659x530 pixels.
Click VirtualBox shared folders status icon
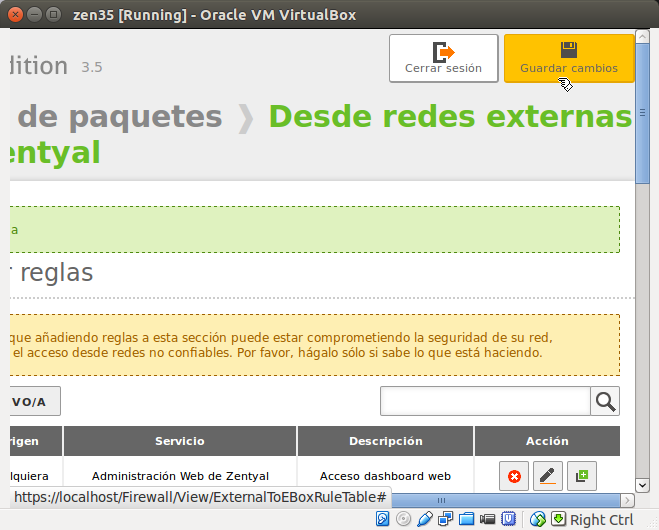pos(467,519)
